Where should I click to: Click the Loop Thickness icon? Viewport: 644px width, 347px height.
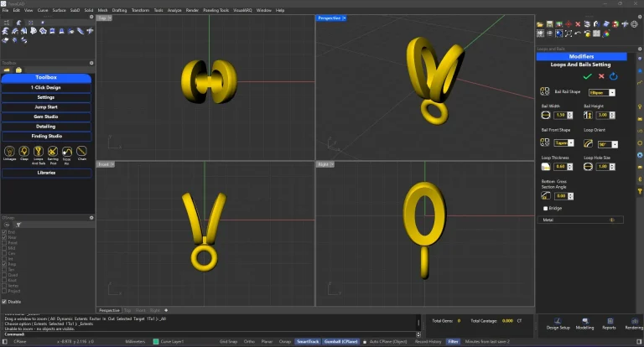546,167
